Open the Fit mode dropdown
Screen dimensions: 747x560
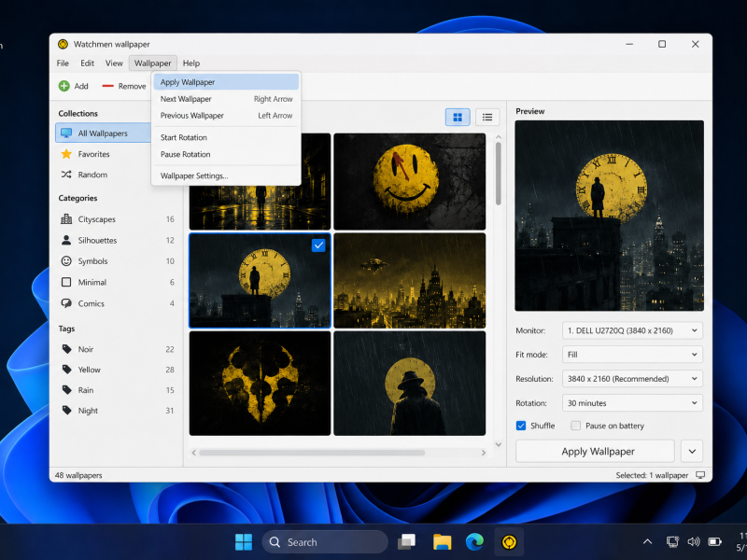(633, 355)
